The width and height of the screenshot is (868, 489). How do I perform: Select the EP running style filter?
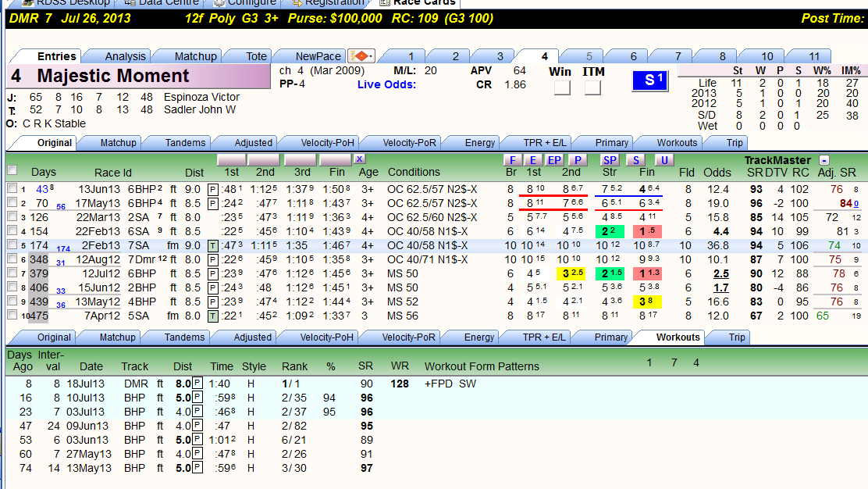pyautogui.click(x=553, y=160)
